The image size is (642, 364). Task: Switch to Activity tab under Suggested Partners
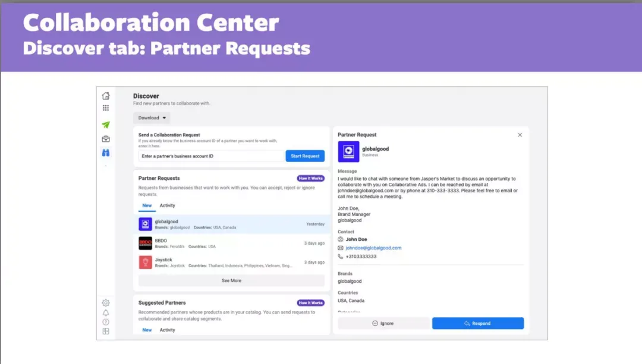(168, 330)
